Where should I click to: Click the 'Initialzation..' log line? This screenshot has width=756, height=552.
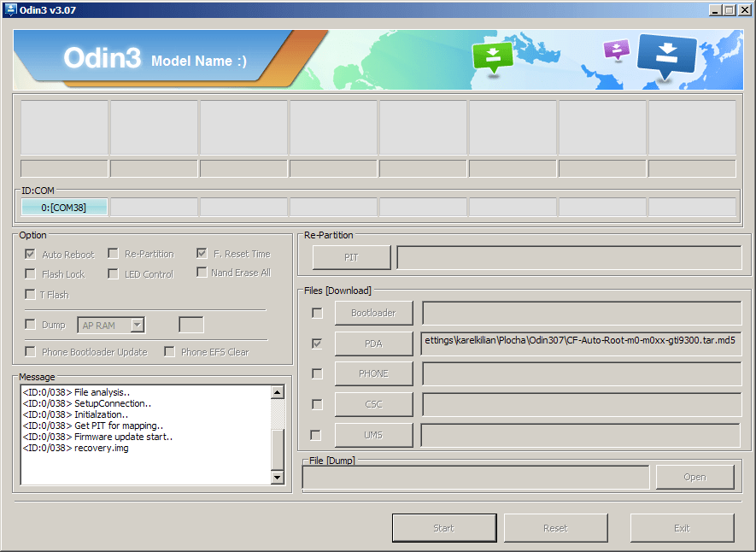coord(75,414)
